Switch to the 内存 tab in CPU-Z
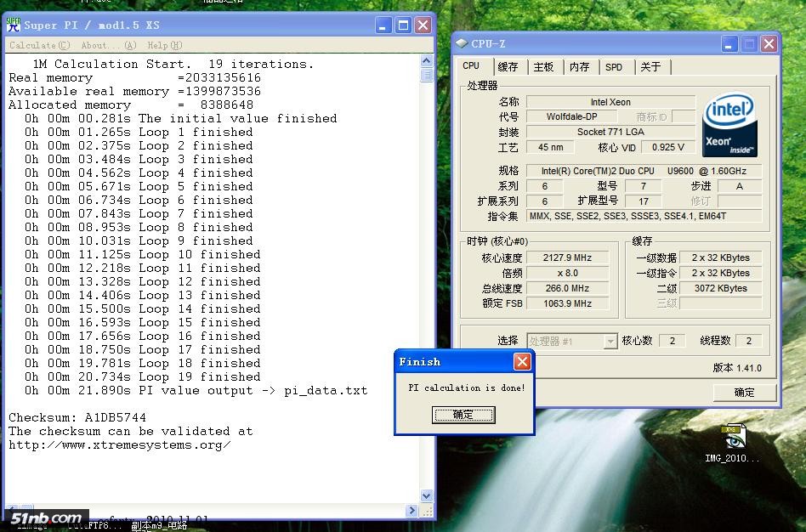The width and height of the screenshot is (806, 532). [x=580, y=67]
